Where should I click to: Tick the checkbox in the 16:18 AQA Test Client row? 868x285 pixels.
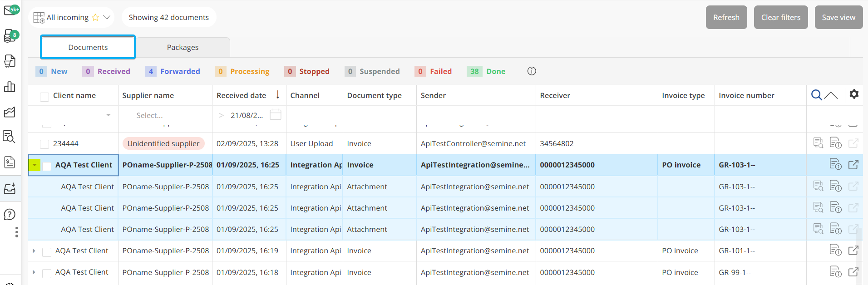pyautogui.click(x=47, y=273)
